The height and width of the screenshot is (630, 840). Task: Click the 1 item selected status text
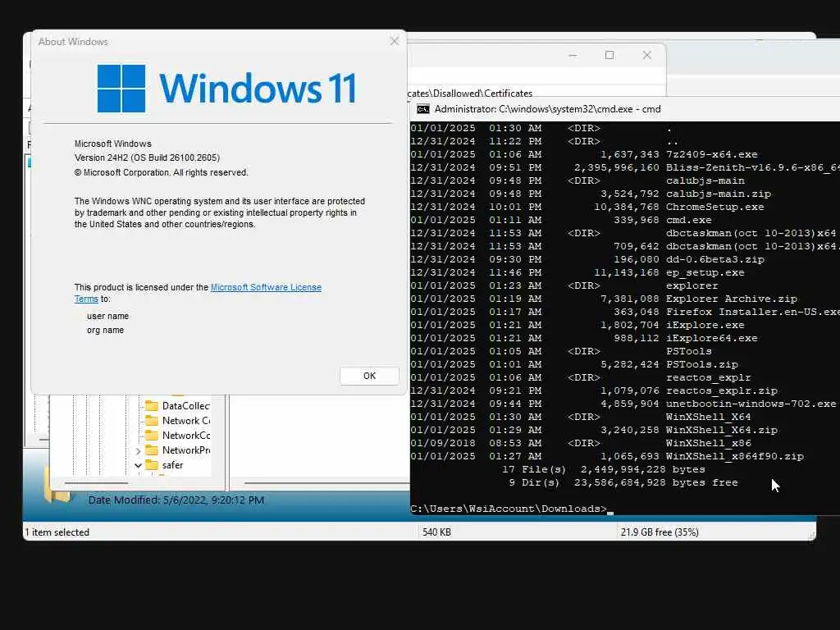pos(57,532)
